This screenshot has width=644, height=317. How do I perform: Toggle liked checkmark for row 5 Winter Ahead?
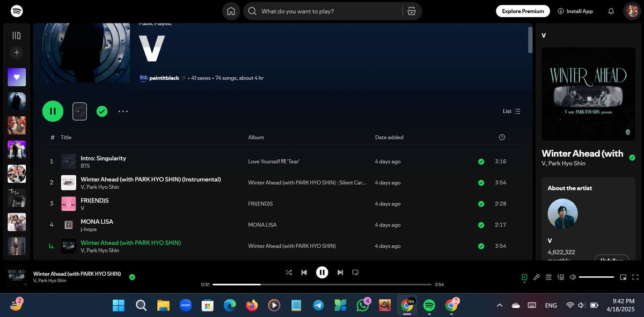481,246
